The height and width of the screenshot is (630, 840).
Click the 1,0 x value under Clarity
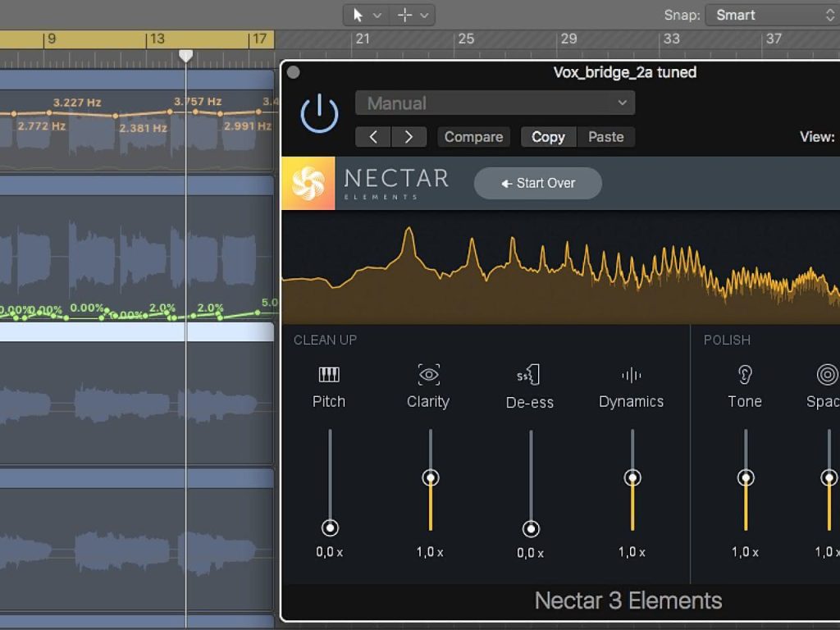pyautogui.click(x=430, y=552)
